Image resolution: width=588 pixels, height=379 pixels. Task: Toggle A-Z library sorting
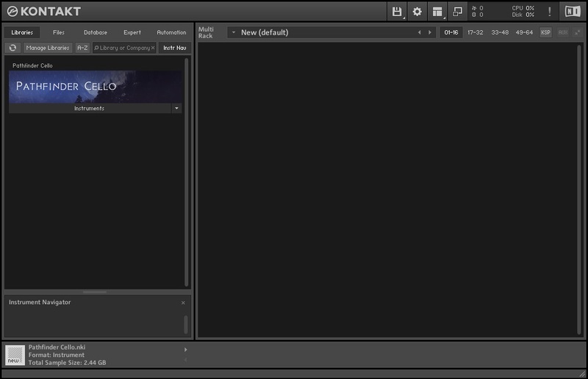(x=82, y=48)
